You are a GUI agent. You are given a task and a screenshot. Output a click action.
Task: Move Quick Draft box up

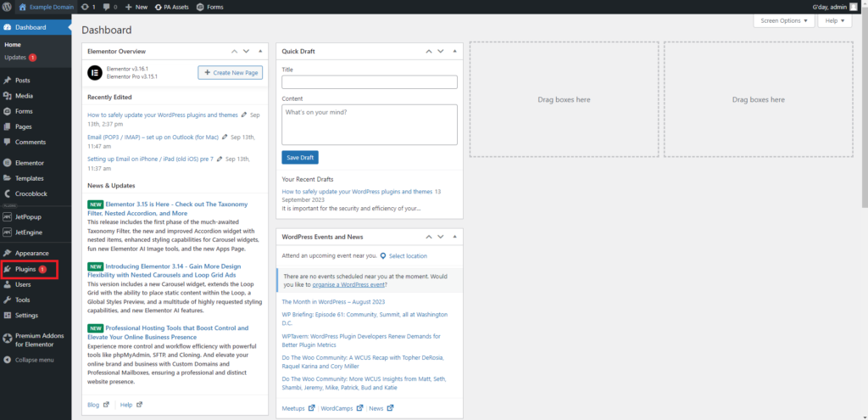click(428, 51)
